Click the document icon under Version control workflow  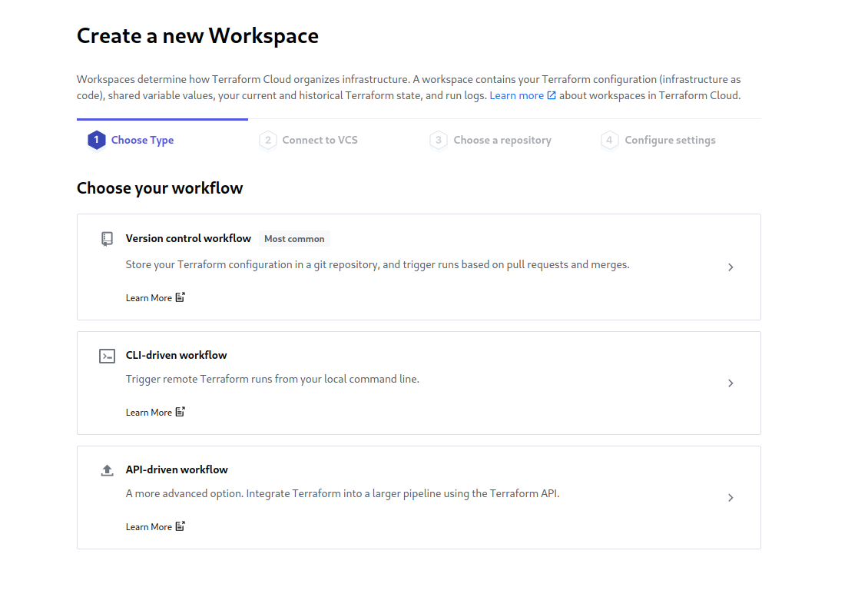pyautogui.click(x=181, y=297)
